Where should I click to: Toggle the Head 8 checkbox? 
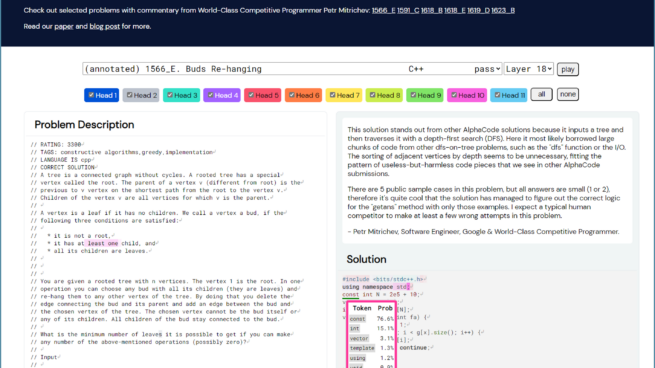(373, 95)
